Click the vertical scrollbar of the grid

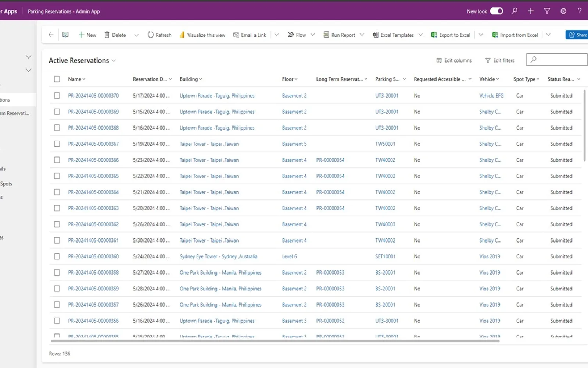[585, 125]
